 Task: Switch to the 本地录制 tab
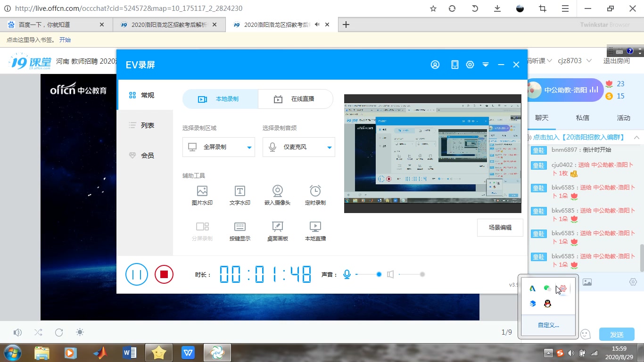pos(220,99)
